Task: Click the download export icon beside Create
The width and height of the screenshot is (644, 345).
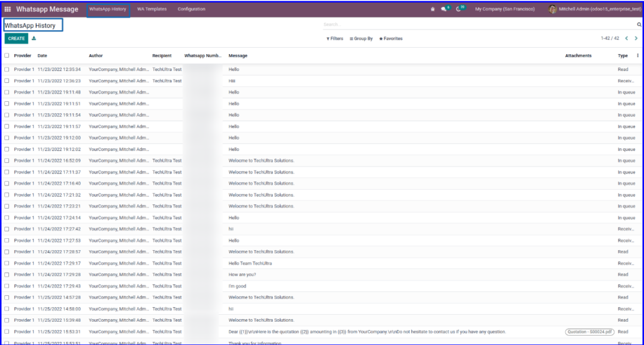Action: pyautogui.click(x=34, y=38)
